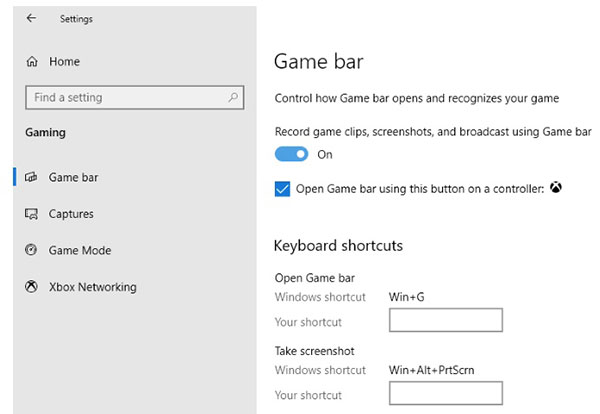This screenshot has width=600, height=414.
Task: Click the Win+G shortcut text
Action: point(406,297)
